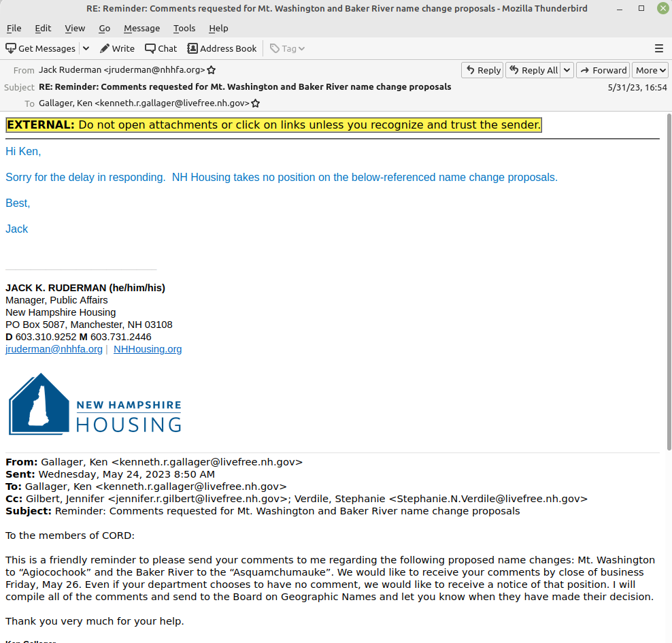672x643 pixels.
Task: Click the jruderman@nhhfa.org signature link
Action: coord(54,349)
